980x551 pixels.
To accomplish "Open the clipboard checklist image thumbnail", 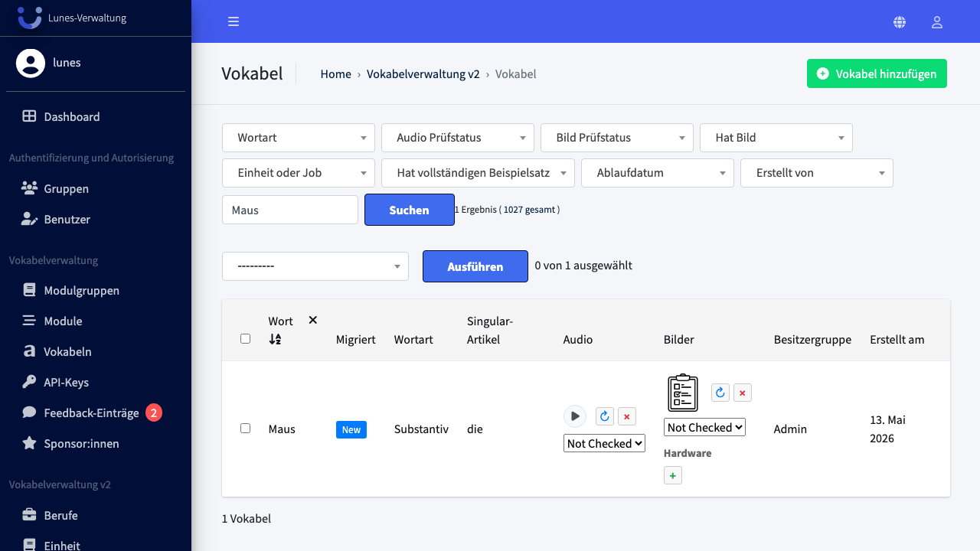I will 683,393.
